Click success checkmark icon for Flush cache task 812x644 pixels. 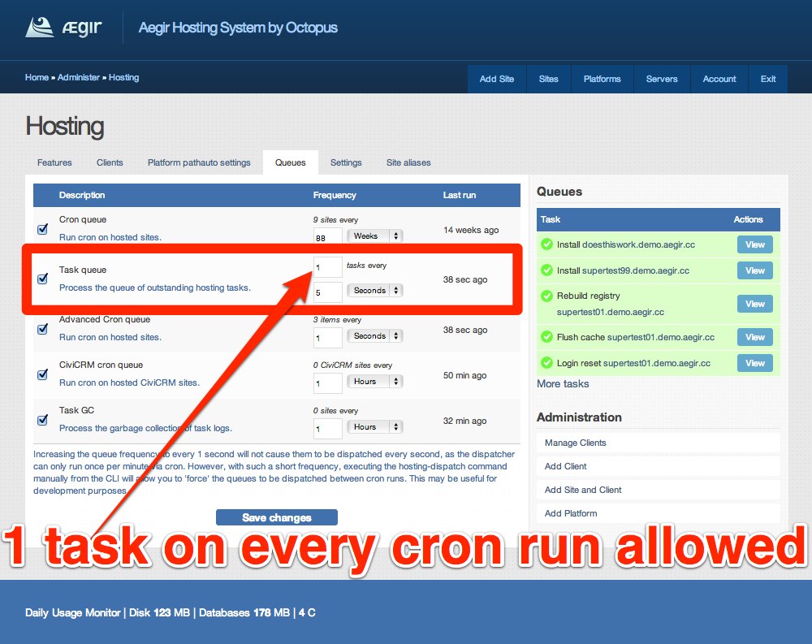tap(546, 337)
